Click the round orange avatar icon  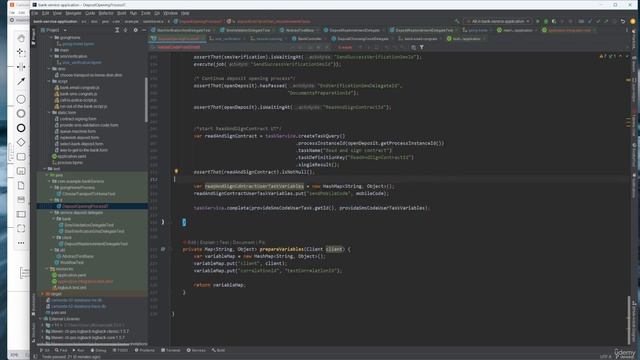click(x=633, y=21)
